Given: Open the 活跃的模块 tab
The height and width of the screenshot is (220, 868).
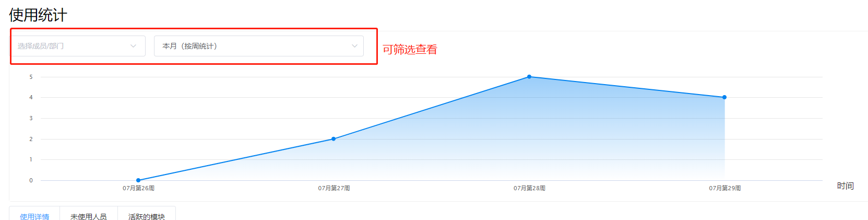Looking at the screenshot, I should (x=147, y=216).
